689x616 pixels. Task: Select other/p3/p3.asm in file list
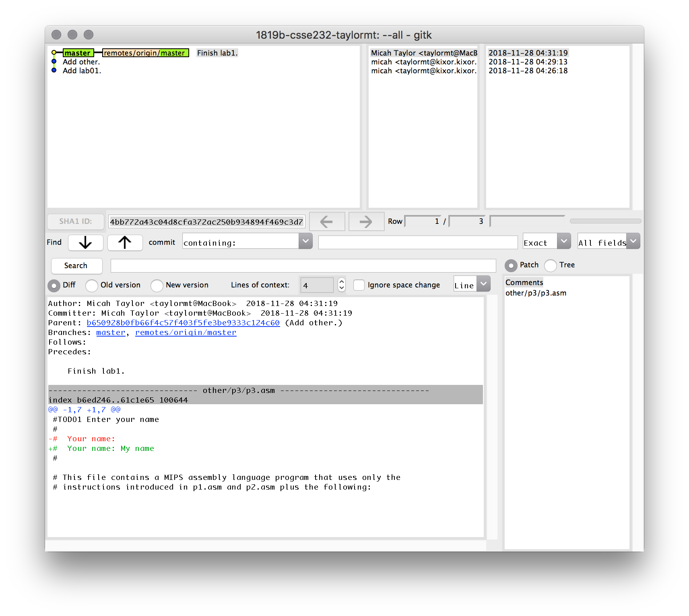536,293
